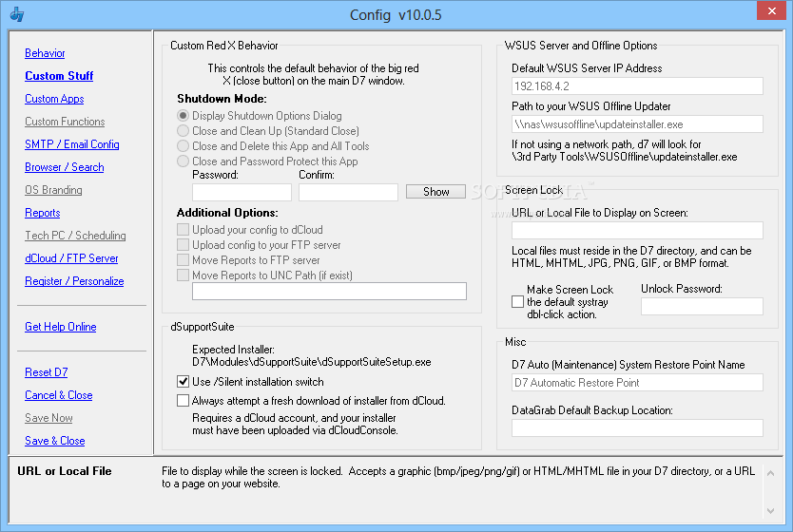The height and width of the screenshot is (532, 793).
Task: Click WSUS Offline Updater path field
Action: click(637, 124)
